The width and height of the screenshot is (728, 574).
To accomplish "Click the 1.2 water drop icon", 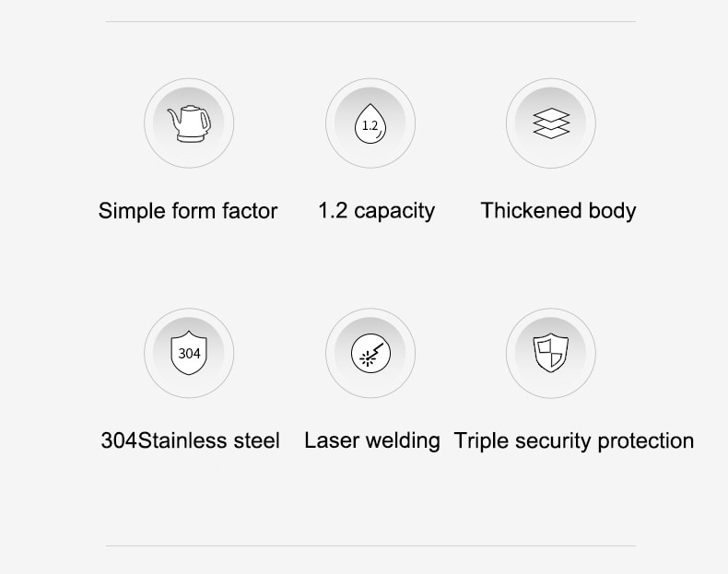I will pos(370,123).
